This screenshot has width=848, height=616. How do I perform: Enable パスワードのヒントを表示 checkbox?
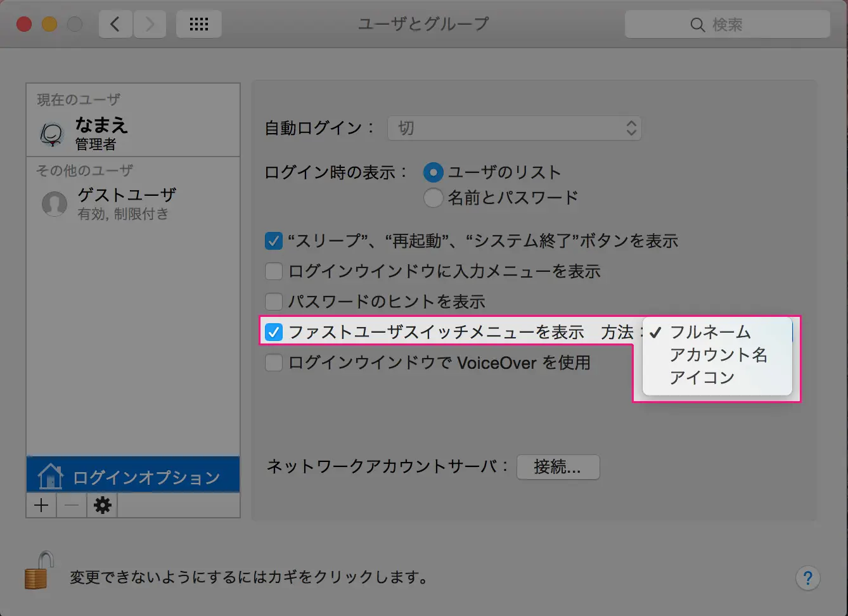coord(274,302)
